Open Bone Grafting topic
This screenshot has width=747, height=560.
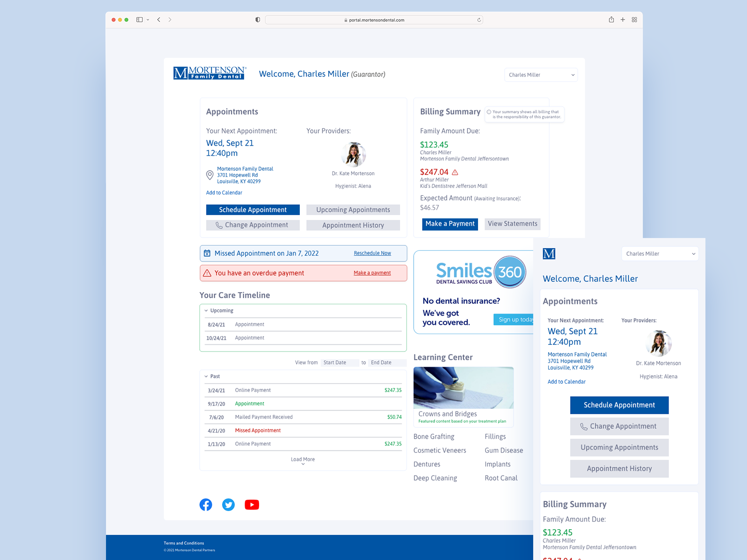434,437
